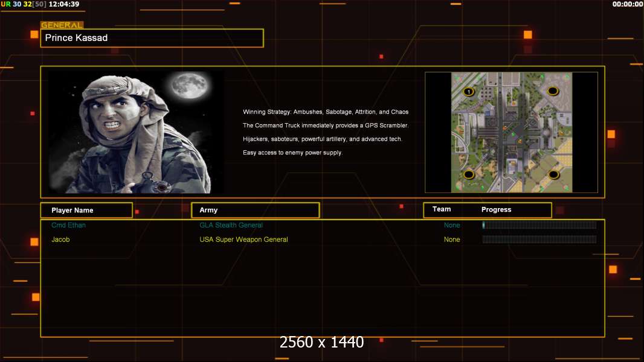Select the bottom-right start position on map
This screenshot has width=644, height=362.
pyautogui.click(x=553, y=174)
